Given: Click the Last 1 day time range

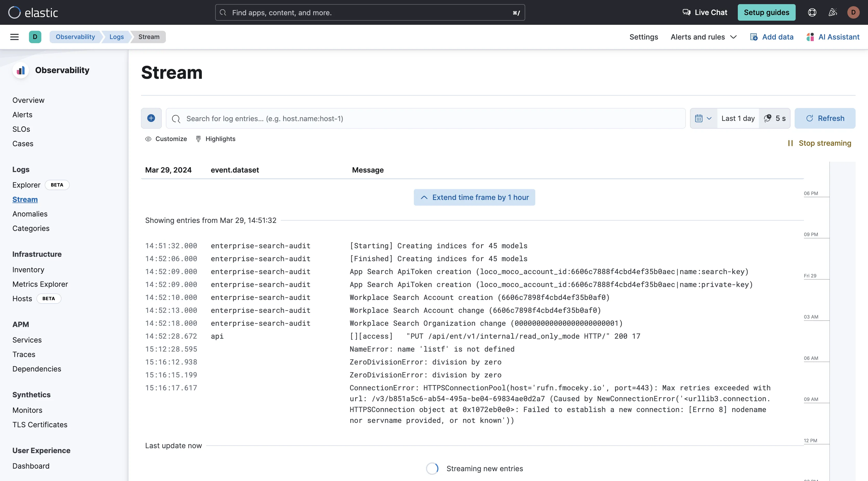Looking at the screenshot, I should coord(738,118).
